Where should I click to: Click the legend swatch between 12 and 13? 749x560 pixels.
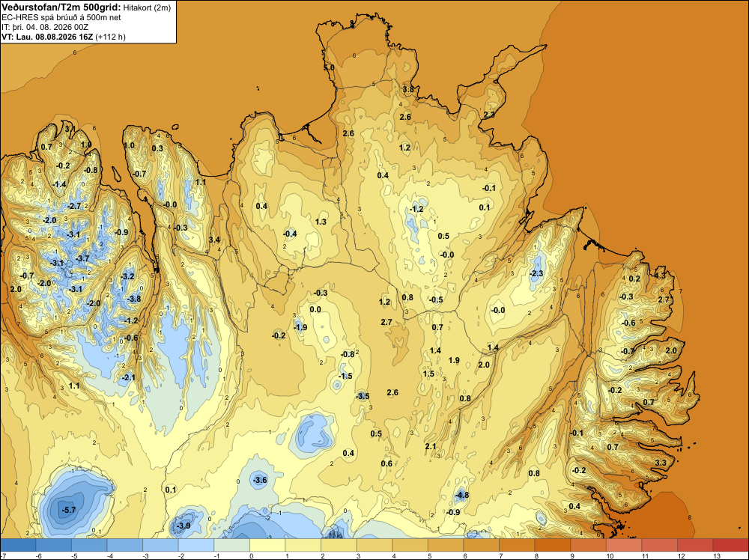pos(695,545)
